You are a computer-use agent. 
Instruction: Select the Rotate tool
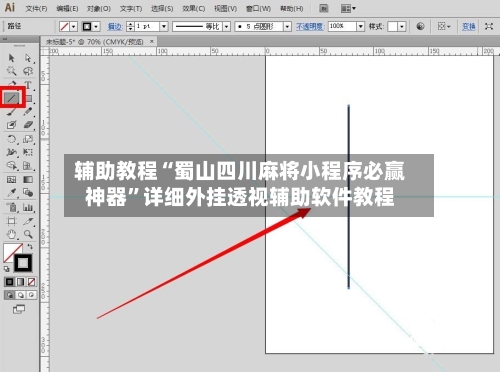(11, 139)
